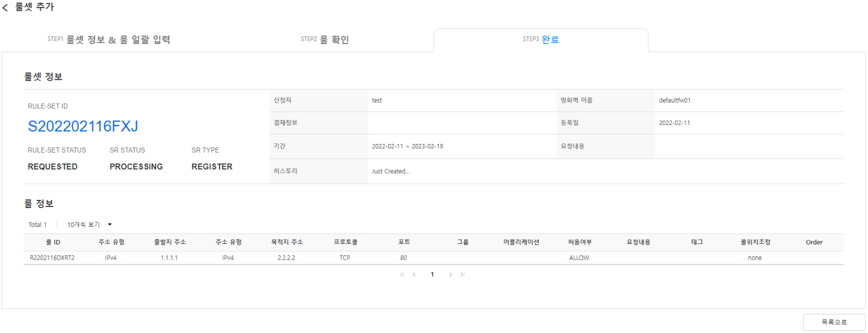Select the STEP3 완료 tab
Image resolution: width=868 pixels, height=333 pixels.
541,40
